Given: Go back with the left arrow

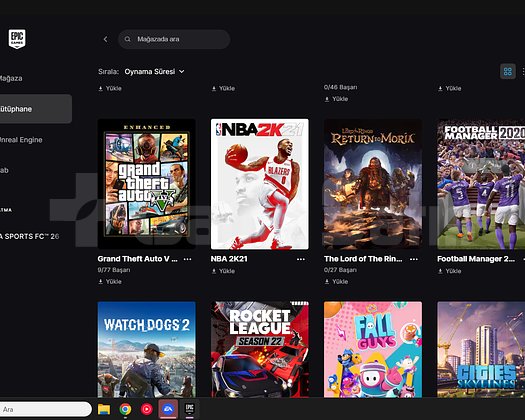Looking at the screenshot, I should [105, 39].
